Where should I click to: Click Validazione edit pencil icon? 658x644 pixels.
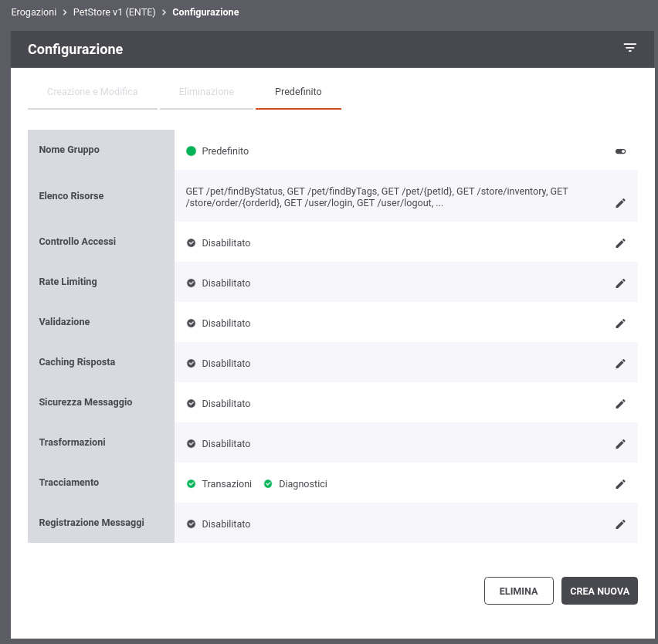coord(620,324)
